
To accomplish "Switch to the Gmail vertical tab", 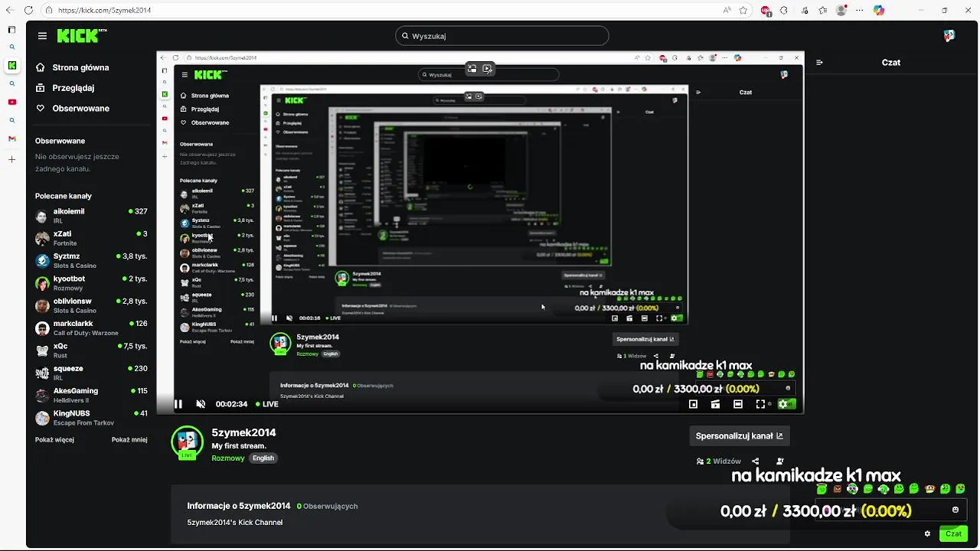I will tap(11, 139).
